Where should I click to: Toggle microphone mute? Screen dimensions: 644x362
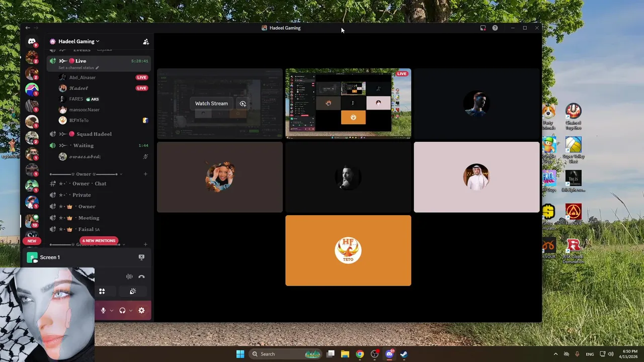click(103, 310)
